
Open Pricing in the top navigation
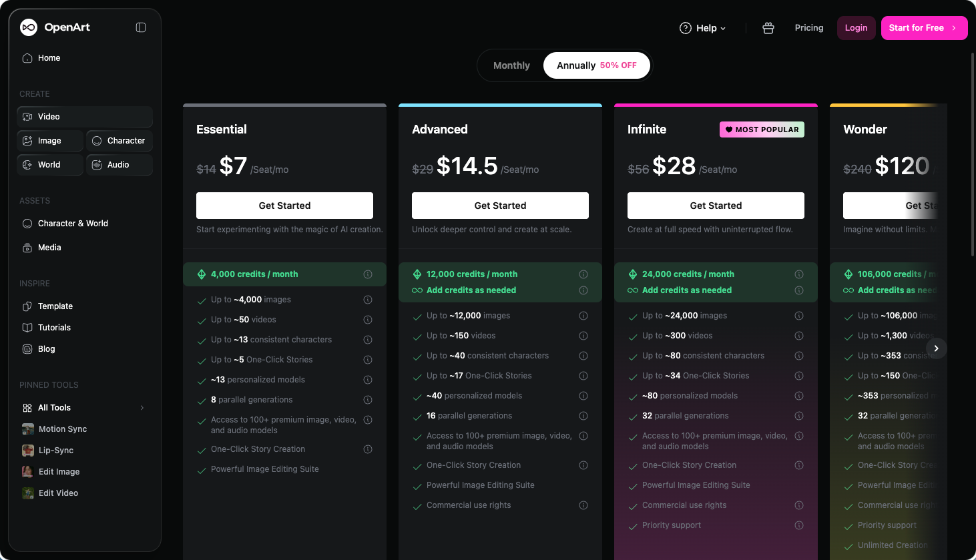pos(809,28)
